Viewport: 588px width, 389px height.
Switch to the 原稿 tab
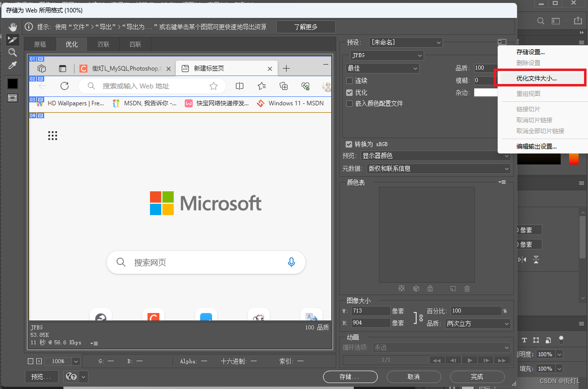coord(40,44)
